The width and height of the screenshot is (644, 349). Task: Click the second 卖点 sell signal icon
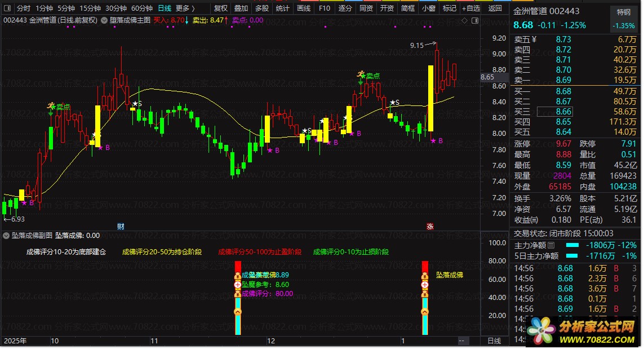click(x=361, y=75)
